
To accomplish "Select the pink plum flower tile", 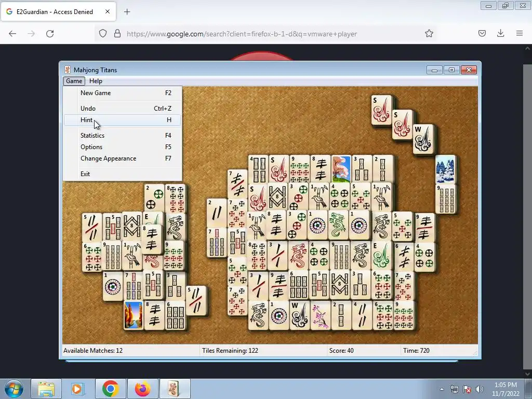I will 320,315.
